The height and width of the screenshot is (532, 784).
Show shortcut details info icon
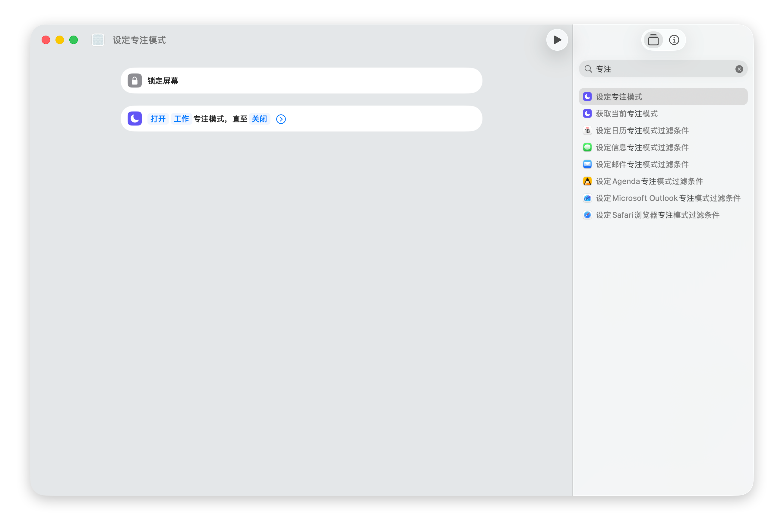pos(674,40)
